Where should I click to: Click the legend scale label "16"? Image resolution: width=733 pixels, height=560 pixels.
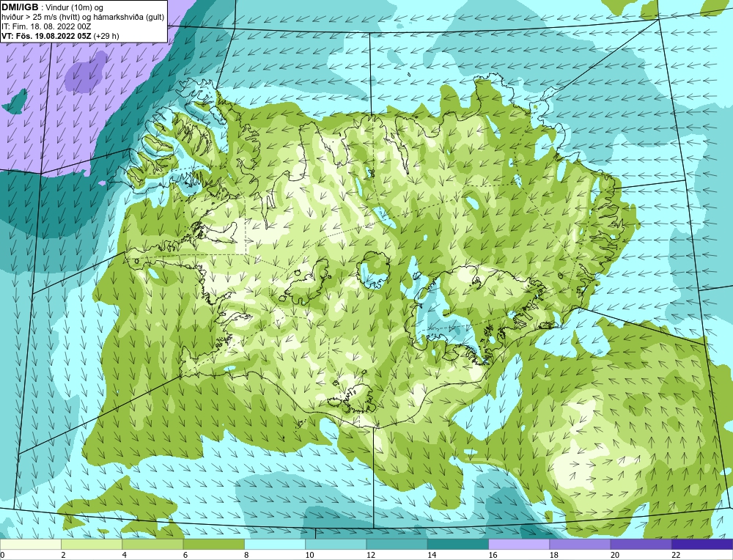point(493,555)
